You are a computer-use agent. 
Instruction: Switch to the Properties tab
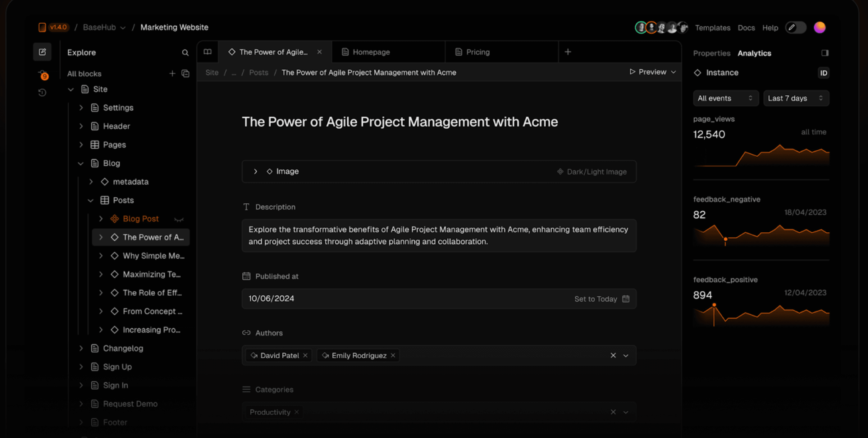(x=711, y=53)
